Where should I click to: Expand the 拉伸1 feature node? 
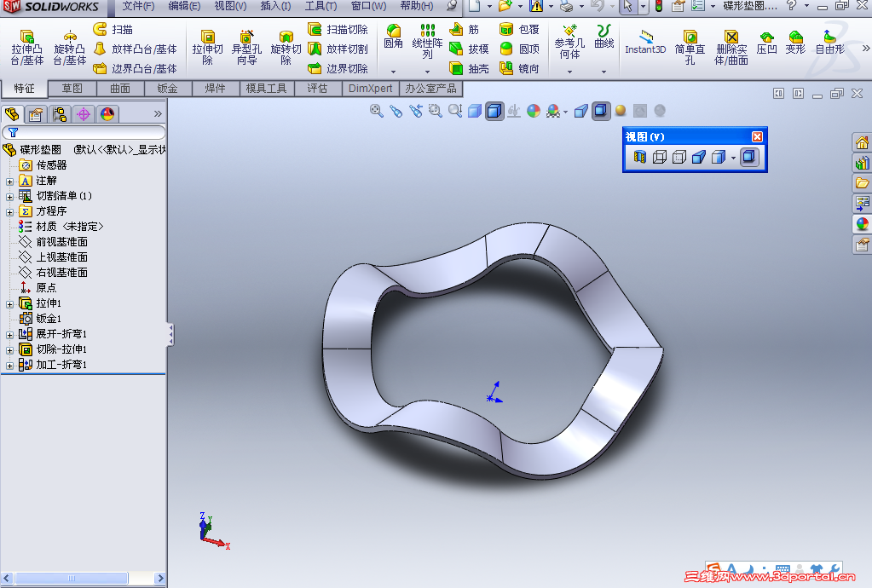(9, 304)
